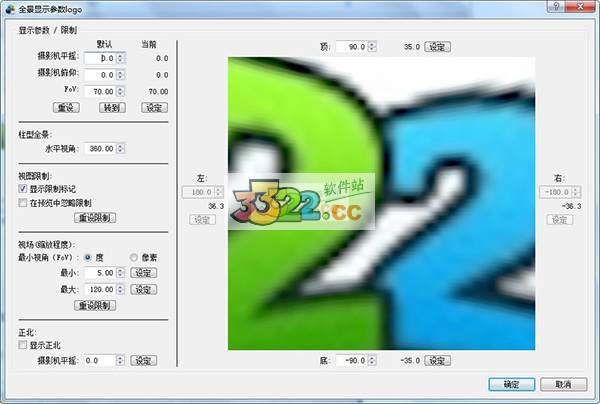Click 设定 button next to 最小

tap(144, 273)
